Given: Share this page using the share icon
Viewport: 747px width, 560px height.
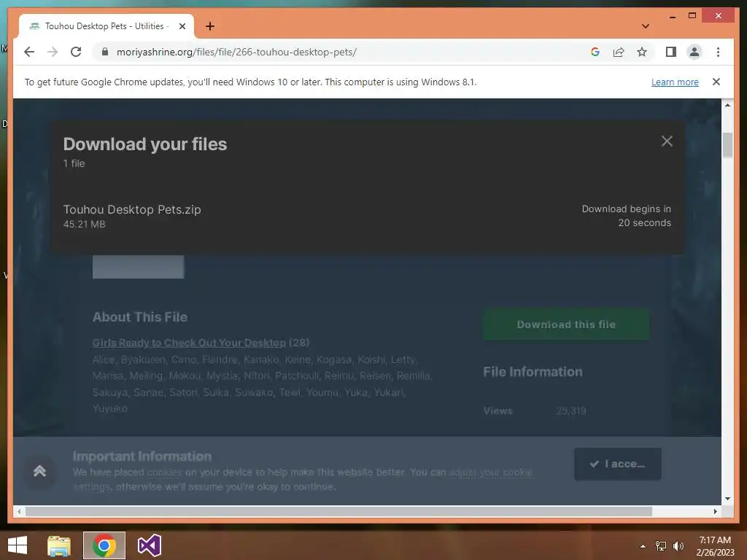Looking at the screenshot, I should [x=619, y=52].
